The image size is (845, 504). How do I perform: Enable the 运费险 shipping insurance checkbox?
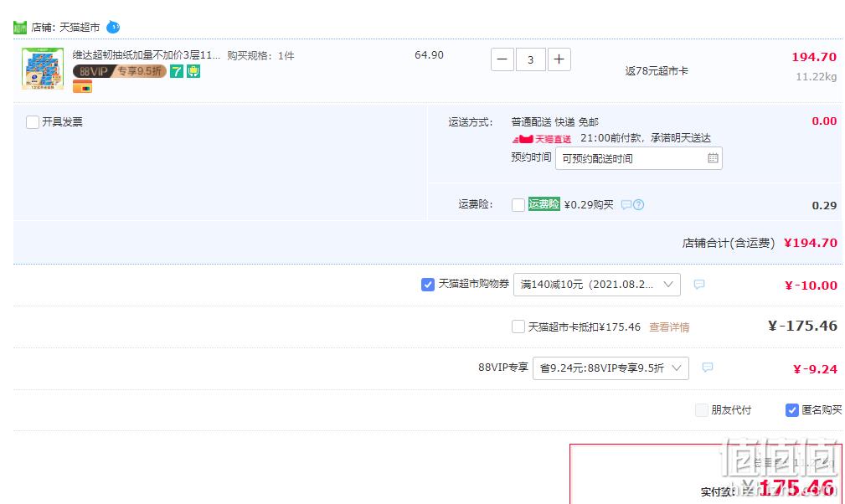click(518, 204)
